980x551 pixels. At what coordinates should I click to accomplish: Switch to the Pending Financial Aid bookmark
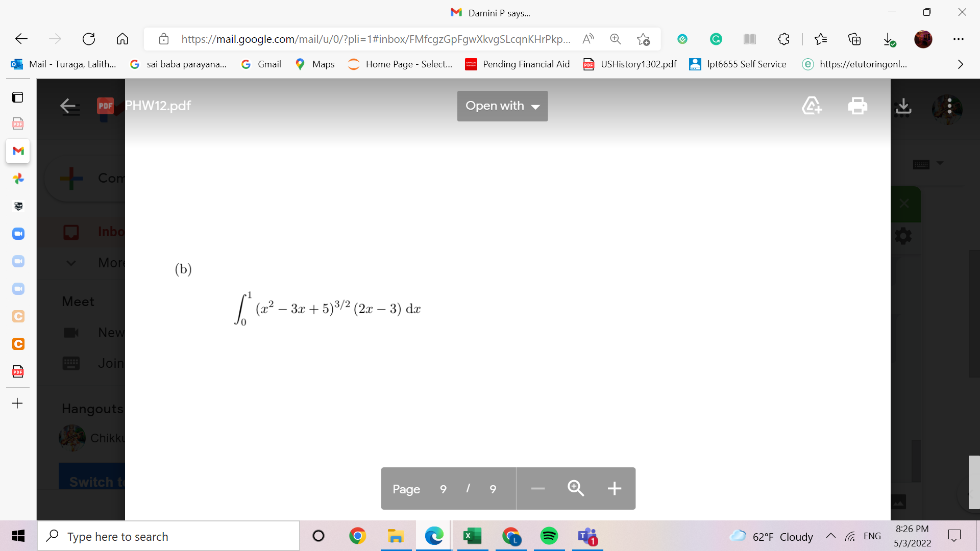517,64
